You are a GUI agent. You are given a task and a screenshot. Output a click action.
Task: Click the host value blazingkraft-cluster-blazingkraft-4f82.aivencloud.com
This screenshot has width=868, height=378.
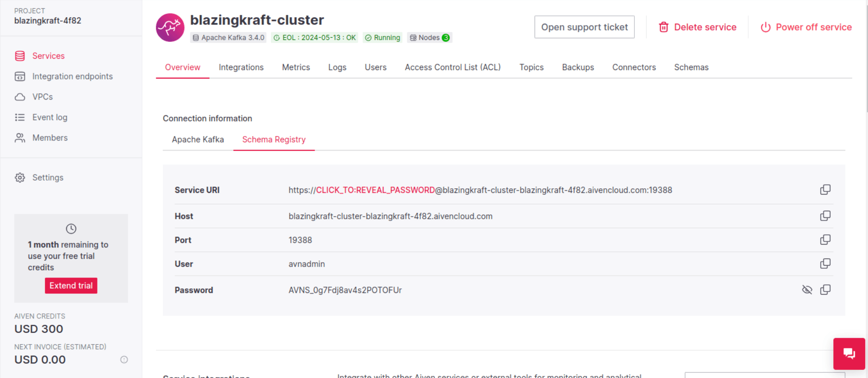[x=390, y=217]
